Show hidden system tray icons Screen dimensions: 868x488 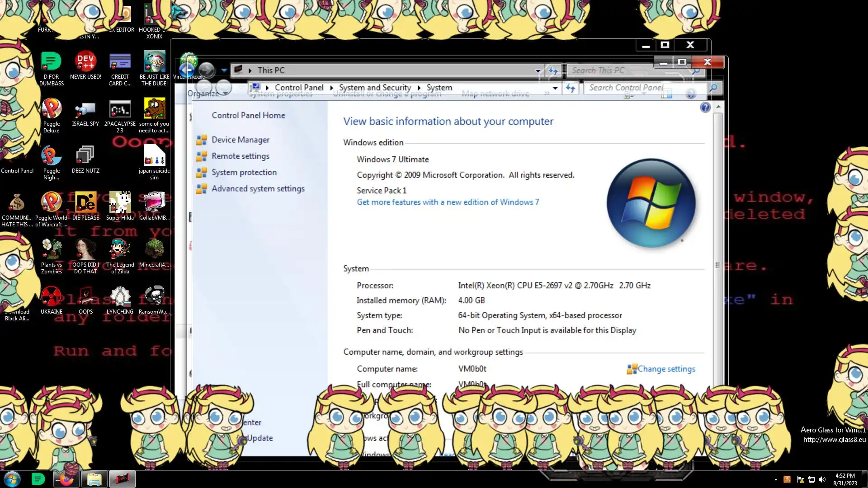pos(776,479)
